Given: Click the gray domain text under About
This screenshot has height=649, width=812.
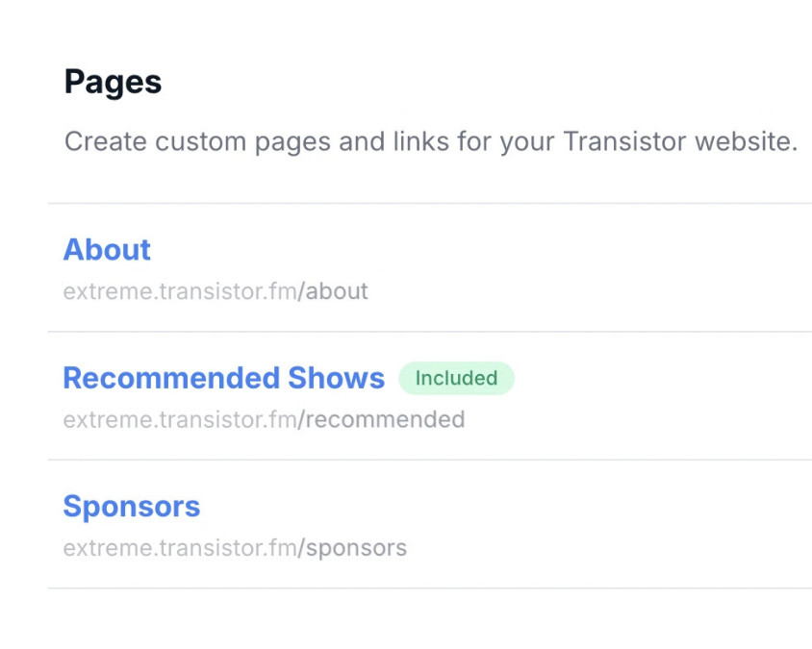Looking at the screenshot, I should pyautogui.click(x=179, y=291).
